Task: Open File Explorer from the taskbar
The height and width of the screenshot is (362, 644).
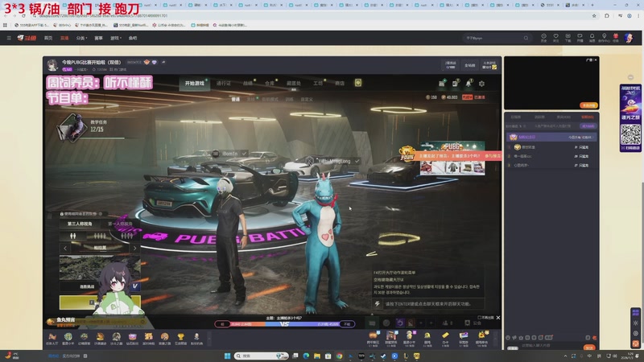Action: point(317,356)
